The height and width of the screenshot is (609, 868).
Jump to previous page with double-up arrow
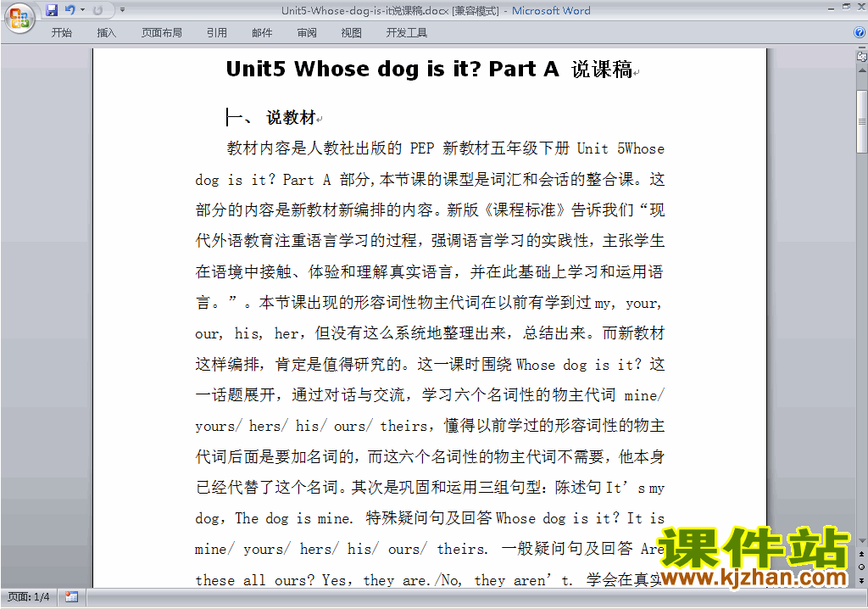tap(861, 554)
